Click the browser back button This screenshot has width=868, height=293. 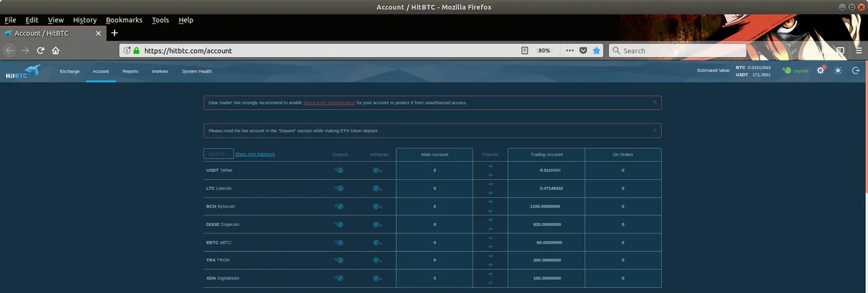[9, 50]
